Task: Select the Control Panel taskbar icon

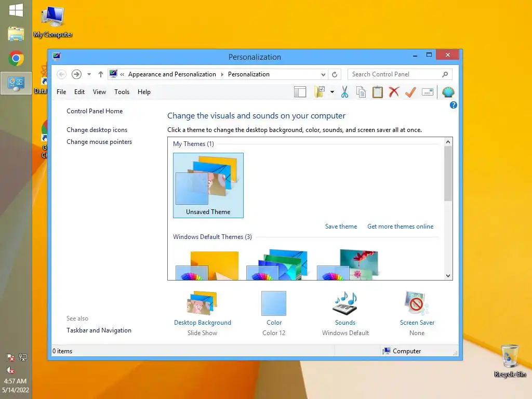Action: [x=16, y=83]
